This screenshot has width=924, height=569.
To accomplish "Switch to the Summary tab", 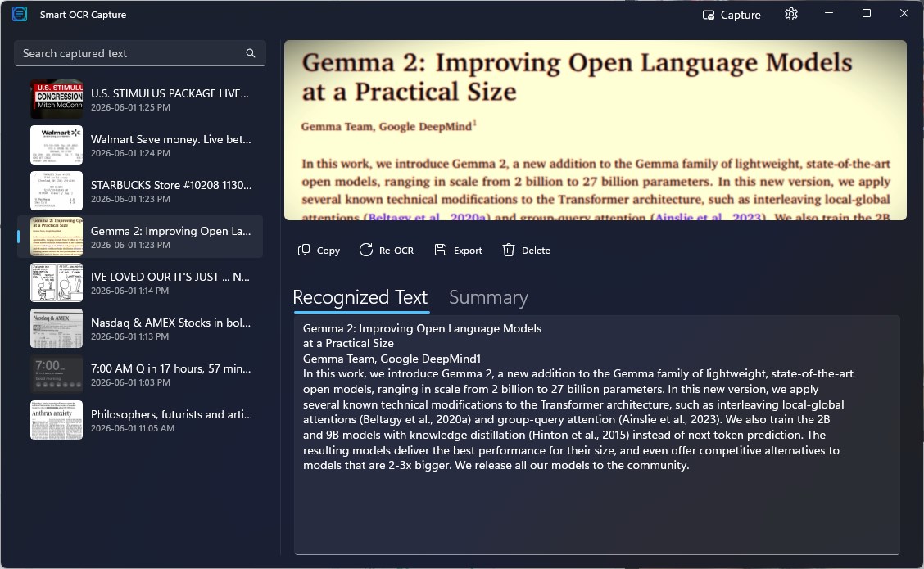I will [488, 297].
